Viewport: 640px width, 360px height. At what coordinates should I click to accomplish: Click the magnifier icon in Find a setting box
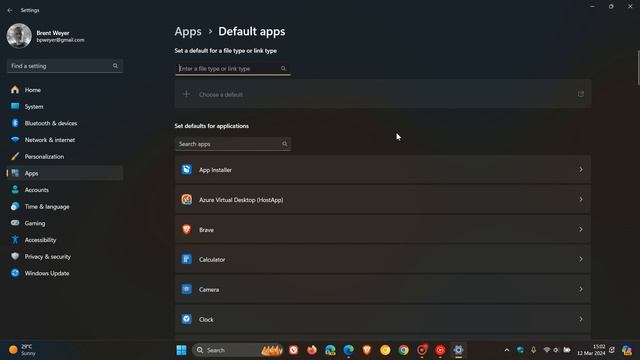pos(115,66)
